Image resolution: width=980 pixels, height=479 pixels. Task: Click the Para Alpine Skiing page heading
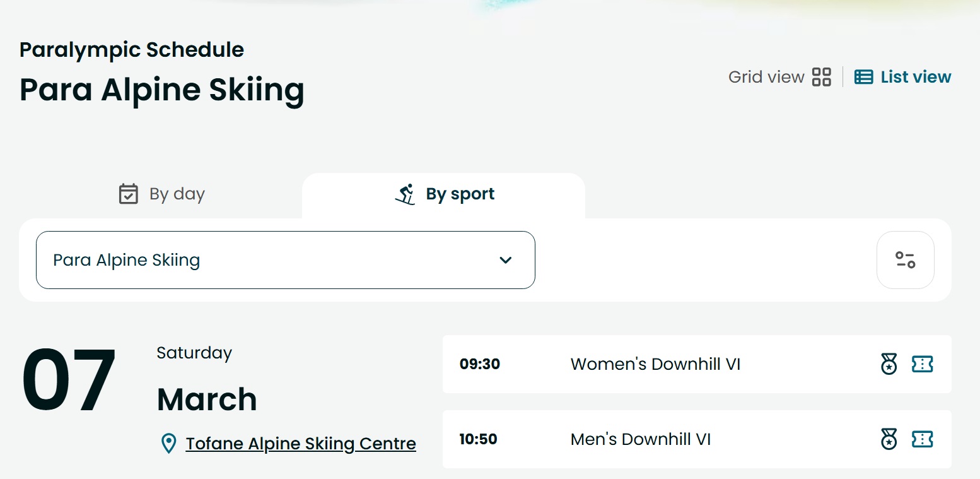[x=162, y=90]
